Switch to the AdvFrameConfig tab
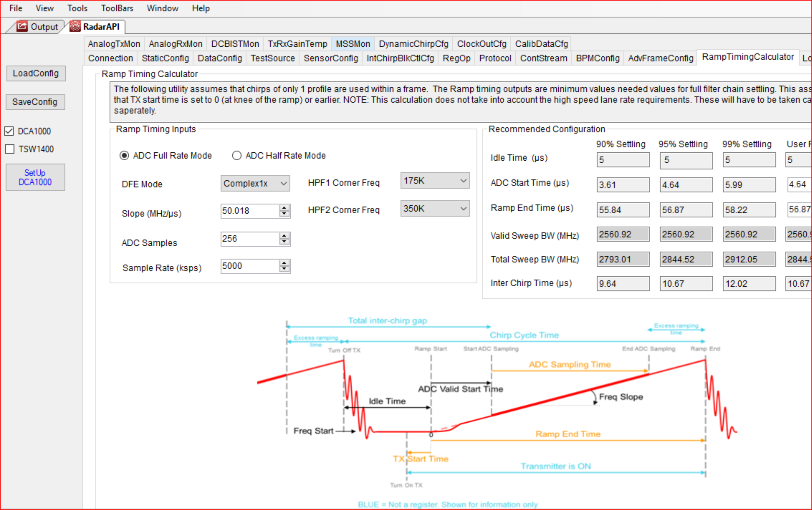Image resolution: width=812 pixels, height=510 pixels. point(661,58)
